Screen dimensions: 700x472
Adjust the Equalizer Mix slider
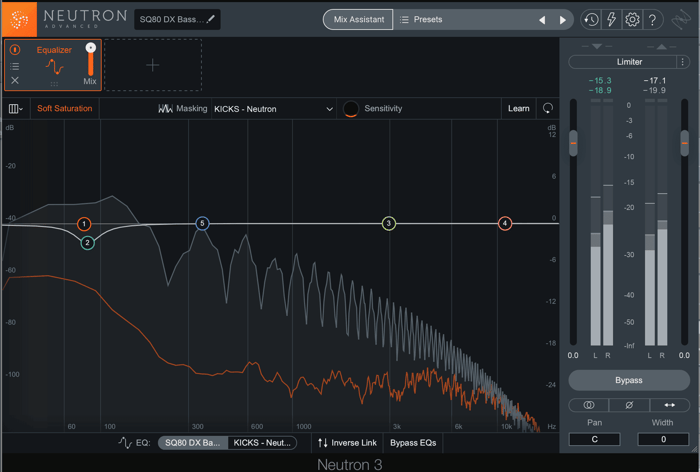91,60
